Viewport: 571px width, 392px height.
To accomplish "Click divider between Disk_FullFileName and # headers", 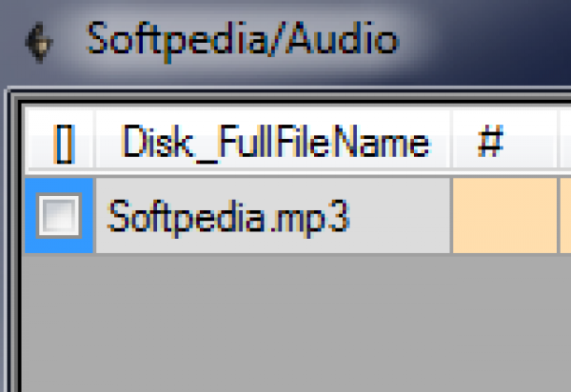I will pos(451,143).
